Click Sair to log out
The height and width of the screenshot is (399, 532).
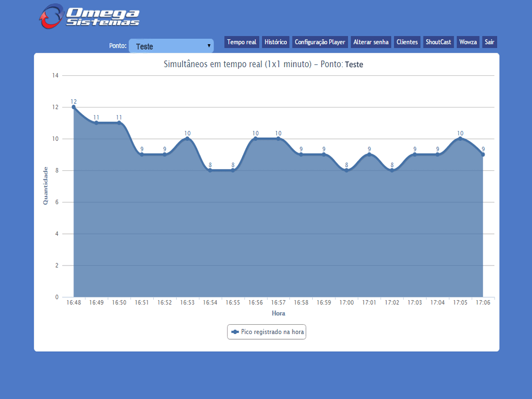[x=489, y=42]
